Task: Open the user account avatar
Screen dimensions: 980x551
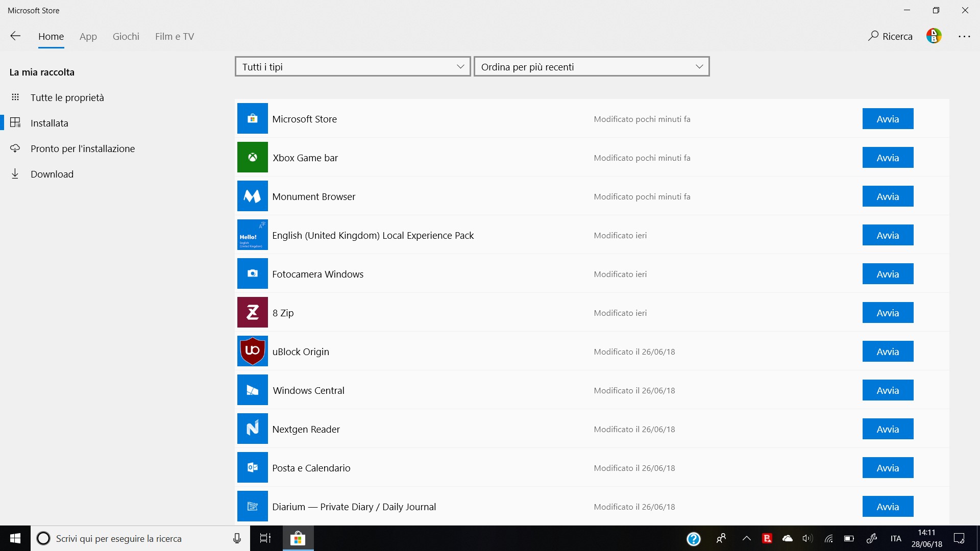Action: pyautogui.click(x=934, y=36)
